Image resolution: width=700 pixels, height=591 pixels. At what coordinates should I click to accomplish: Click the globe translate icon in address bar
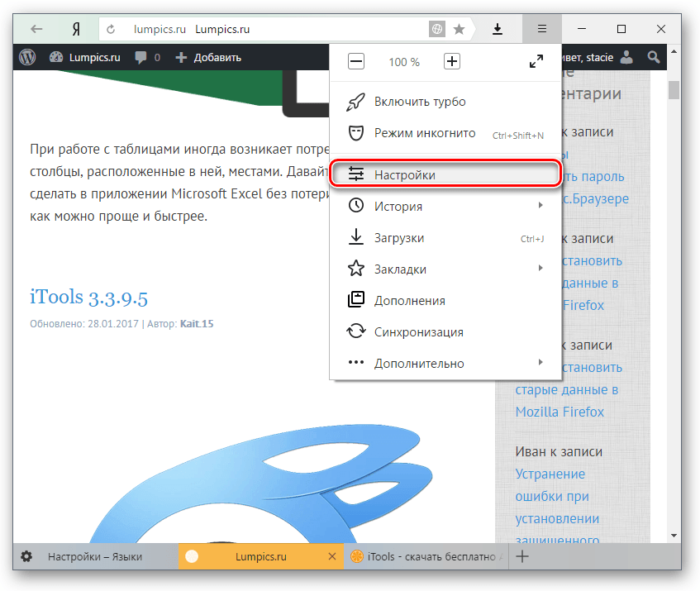[437, 29]
